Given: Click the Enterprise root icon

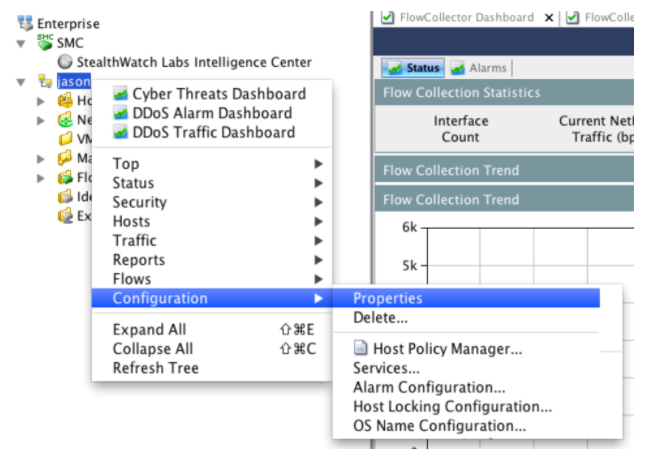Looking at the screenshot, I should [12, 24].
